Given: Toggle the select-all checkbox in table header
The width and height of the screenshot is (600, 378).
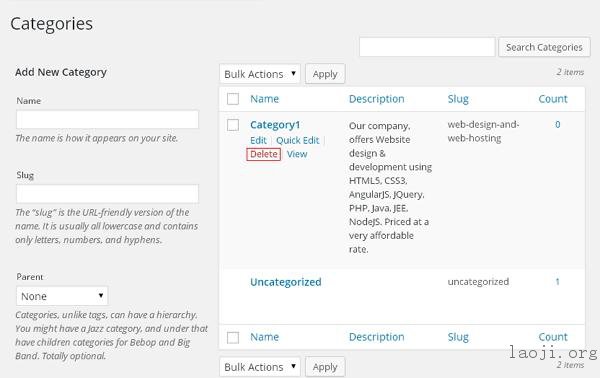Looking at the screenshot, I should click(233, 99).
